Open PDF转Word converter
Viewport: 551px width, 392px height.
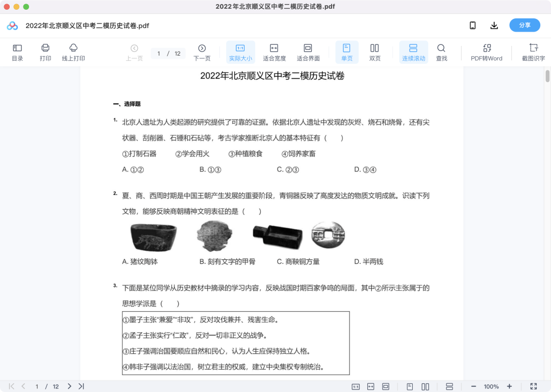487,53
